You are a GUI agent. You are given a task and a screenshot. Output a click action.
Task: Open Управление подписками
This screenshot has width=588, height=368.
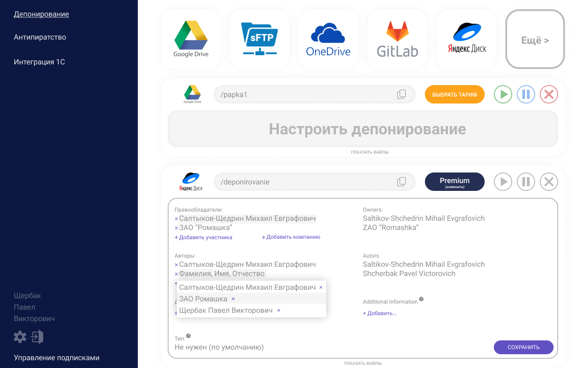pyautogui.click(x=57, y=358)
